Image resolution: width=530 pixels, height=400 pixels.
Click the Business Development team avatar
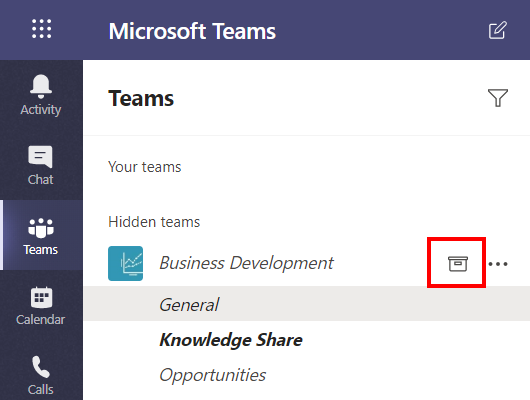pyautogui.click(x=125, y=263)
